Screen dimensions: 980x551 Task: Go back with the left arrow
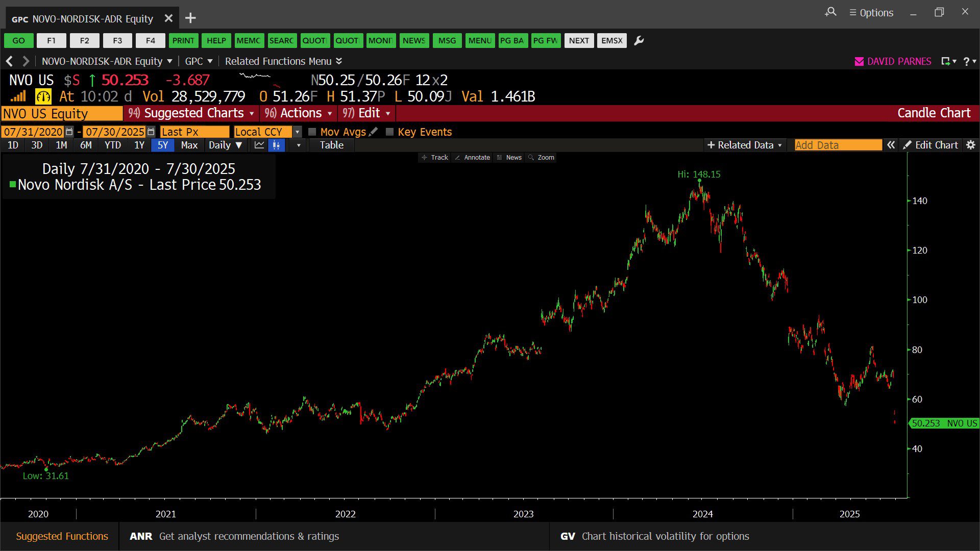(9, 61)
